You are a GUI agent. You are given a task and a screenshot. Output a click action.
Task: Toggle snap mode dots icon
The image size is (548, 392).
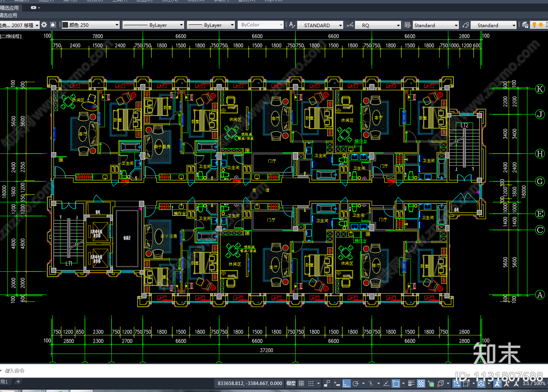[x=311, y=383]
